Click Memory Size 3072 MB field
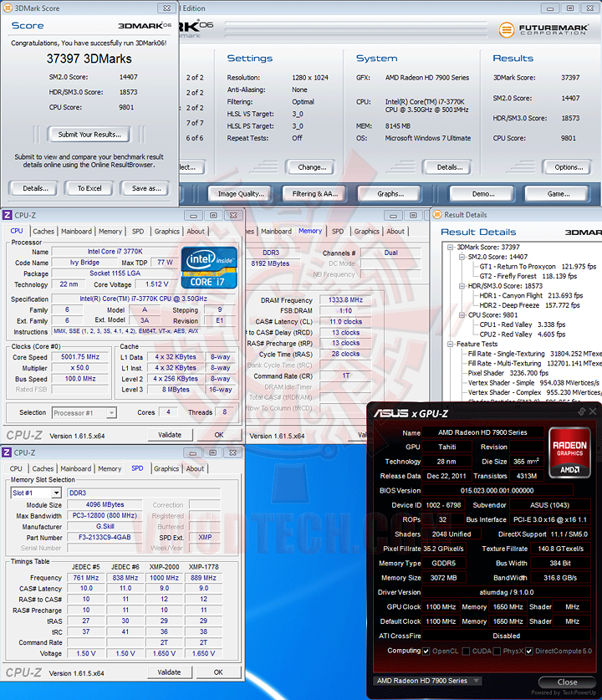602x700 pixels. coord(444,578)
